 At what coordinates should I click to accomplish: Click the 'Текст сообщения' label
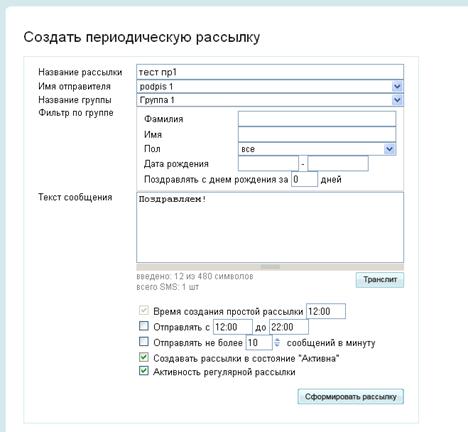(x=75, y=197)
